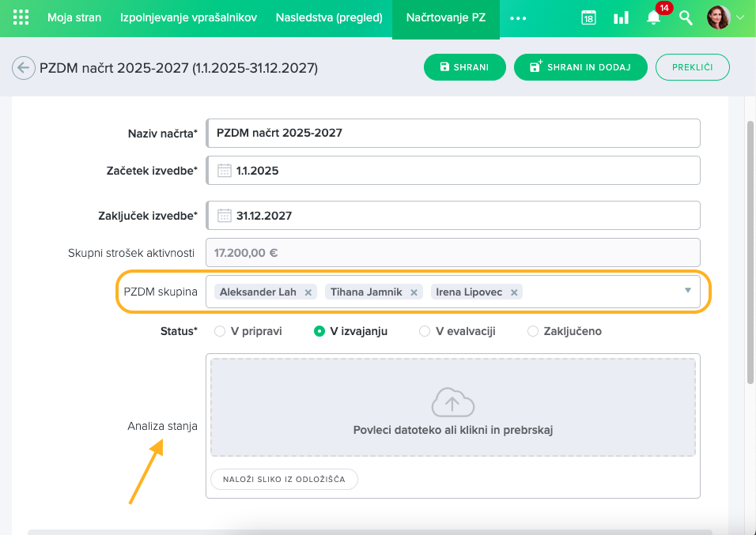Open the bar chart statistics icon
Image resolution: width=756 pixels, height=535 pixels.
point(621,17)
